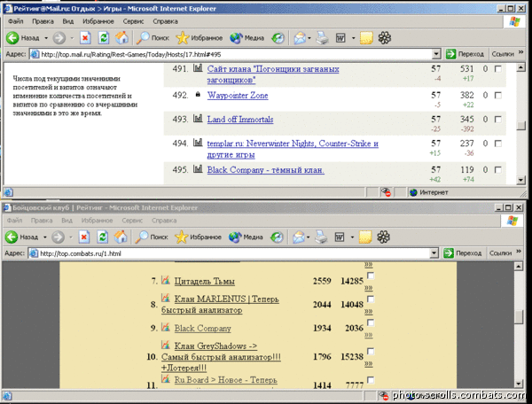The height and width of the screenshot is (404, 532).
Task: Open stats icon next to Цитадель Тьмы
Action: (165, 280)
